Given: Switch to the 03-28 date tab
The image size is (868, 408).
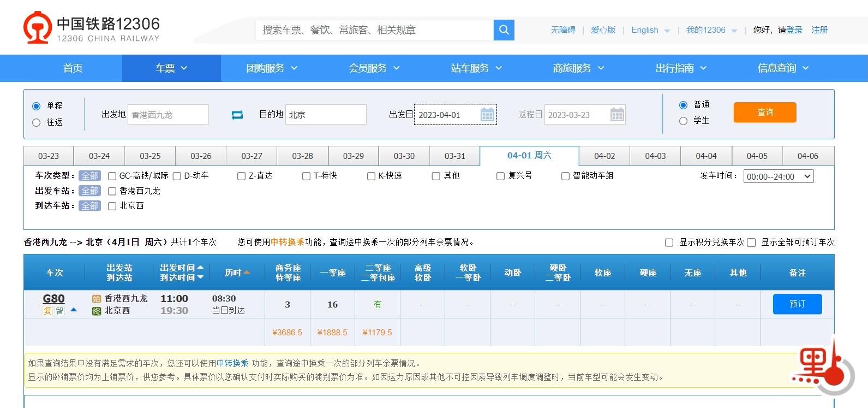Looking at the screenshot, I should [x=303, y=156].
